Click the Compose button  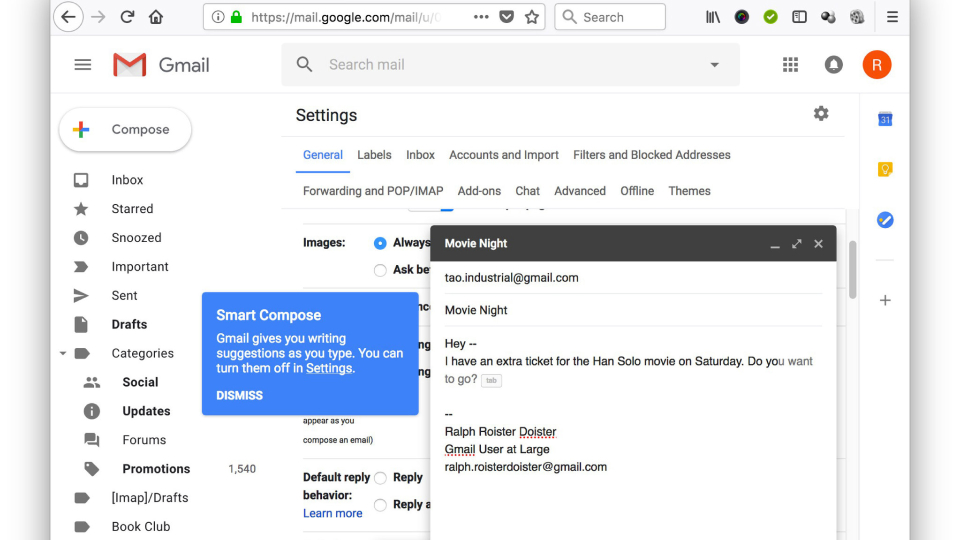coord(126,129)
